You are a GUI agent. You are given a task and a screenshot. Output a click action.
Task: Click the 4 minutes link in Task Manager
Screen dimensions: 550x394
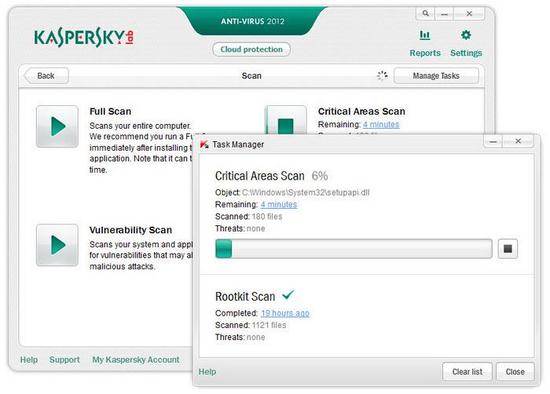tap(279, 205)
